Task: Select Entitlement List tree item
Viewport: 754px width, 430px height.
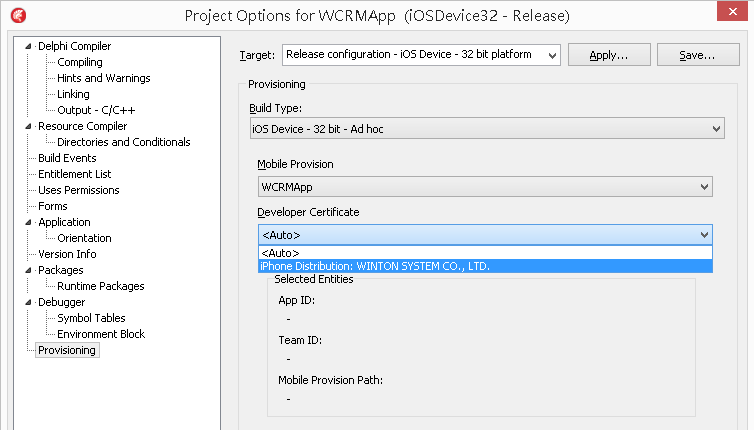Action: (75, 174)
